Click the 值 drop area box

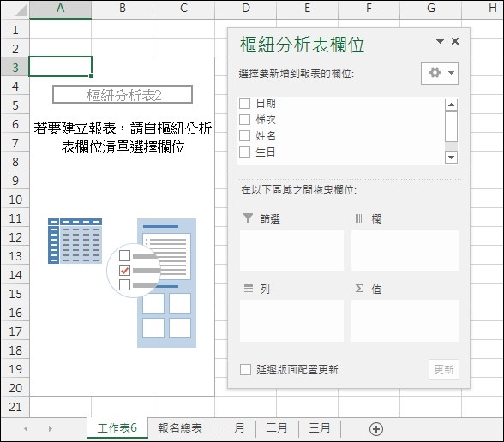[405, 320]
